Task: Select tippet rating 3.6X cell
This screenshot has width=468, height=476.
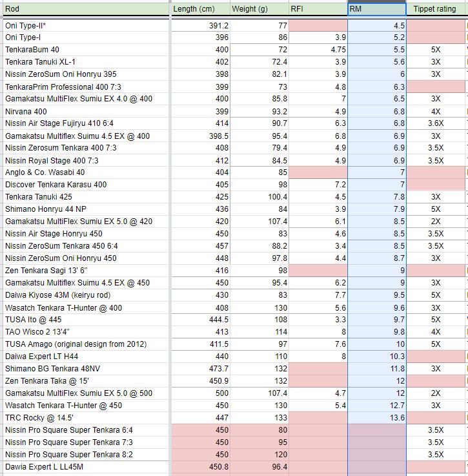Action: point(436,123)
